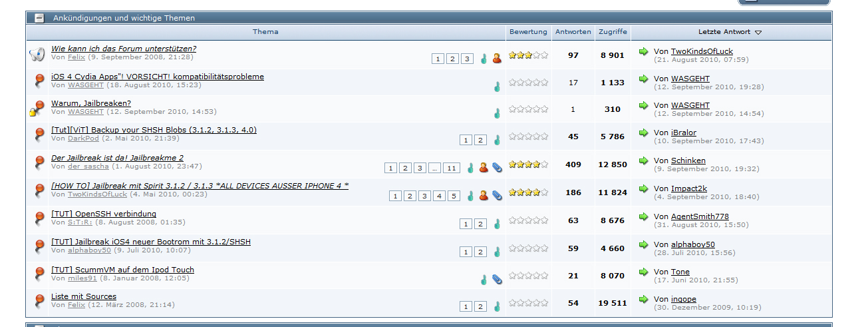Click the locked pin icon of Warum, Jailbreaken?

[37, 108]
